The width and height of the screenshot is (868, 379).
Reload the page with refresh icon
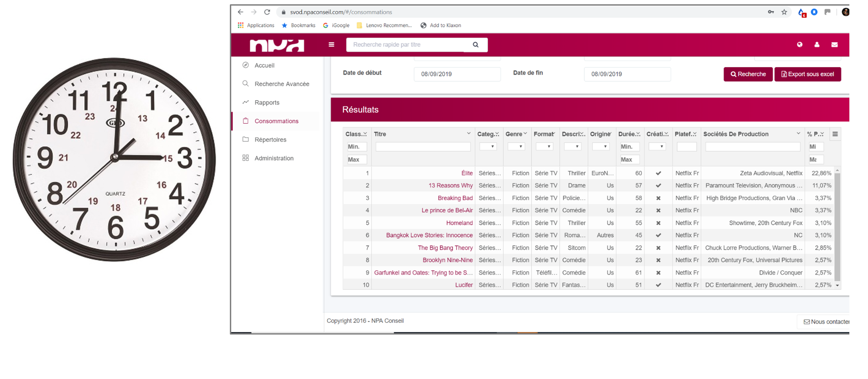pos(267,12)
